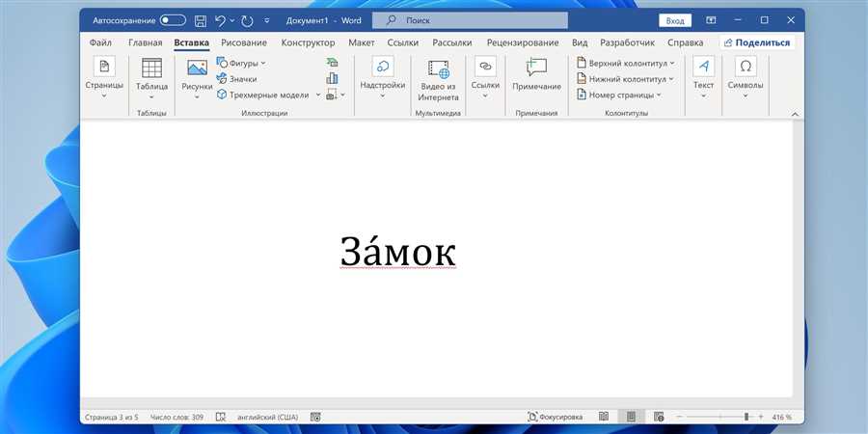This screenshot has width=868, height=434.
Task: Click the vertical scrollbar of the document
Action: coord(799,258)
